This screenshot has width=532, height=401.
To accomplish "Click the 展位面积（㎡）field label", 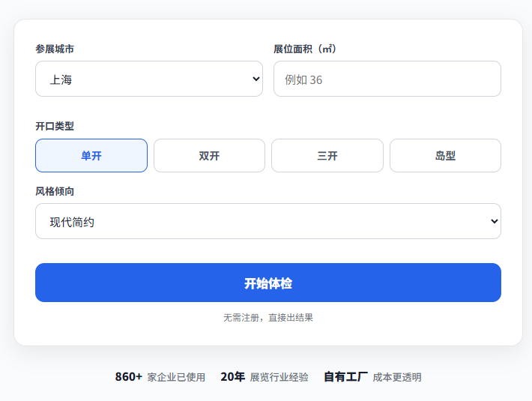I will [305, 49].
